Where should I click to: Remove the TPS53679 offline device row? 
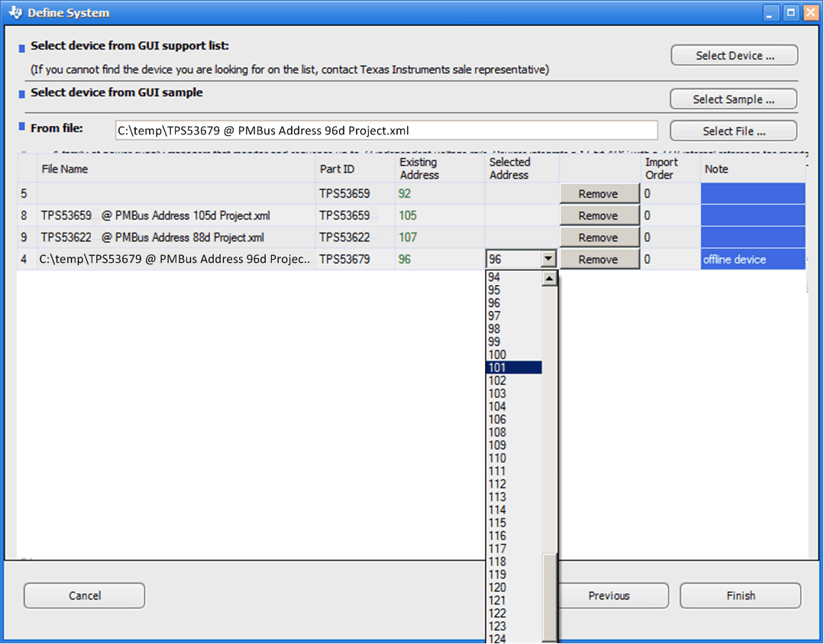(x=599, y=260)
